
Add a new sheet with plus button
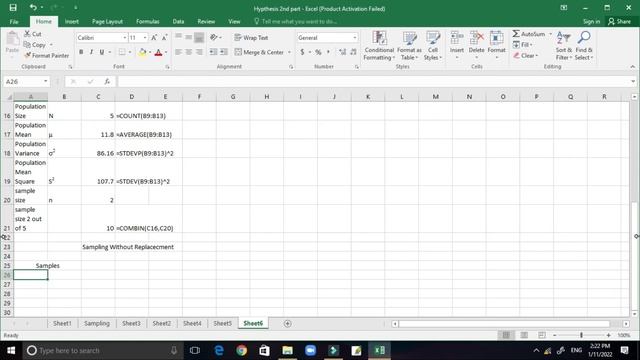click(287, 324)
